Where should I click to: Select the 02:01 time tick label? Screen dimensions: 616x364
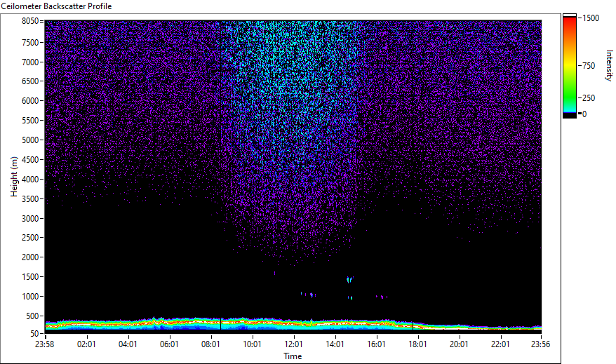pyautogui.click(x=86, y=344)
